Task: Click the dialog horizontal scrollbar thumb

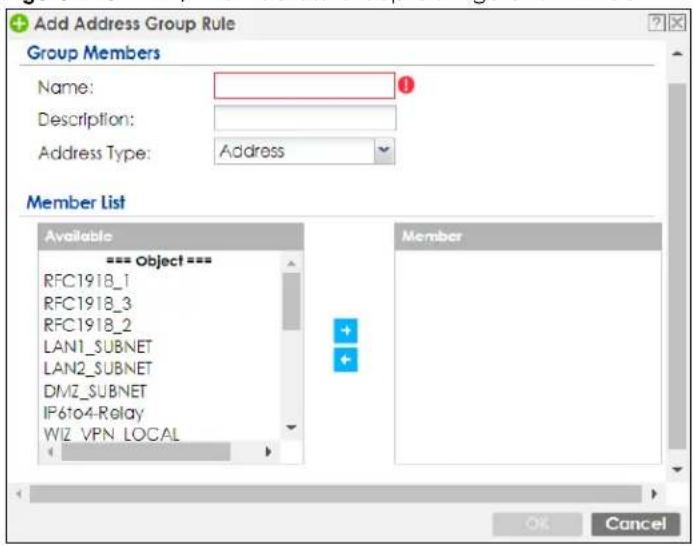Action: click(x=336, y=494)
